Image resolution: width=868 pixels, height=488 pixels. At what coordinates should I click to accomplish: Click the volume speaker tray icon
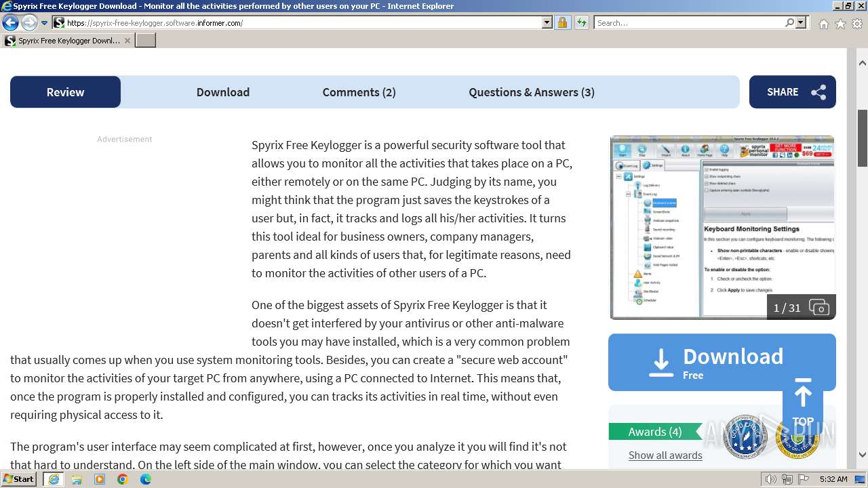point(770,479)
